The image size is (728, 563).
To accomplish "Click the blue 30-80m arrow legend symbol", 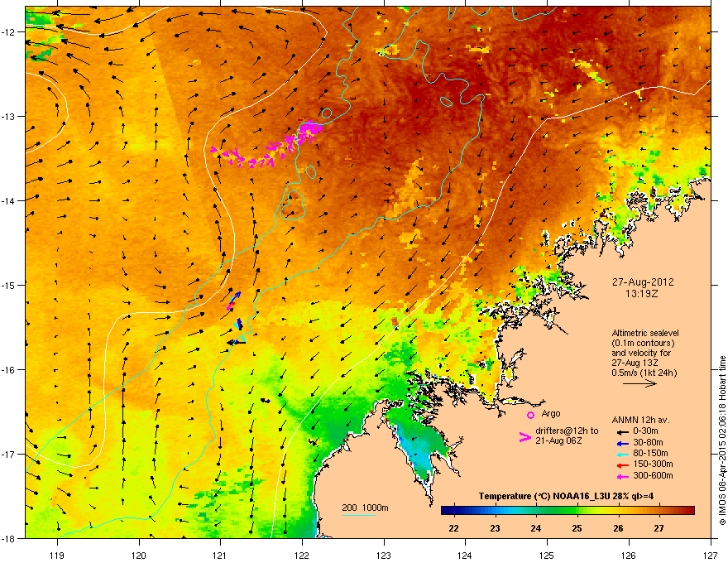I will [622, 443].
